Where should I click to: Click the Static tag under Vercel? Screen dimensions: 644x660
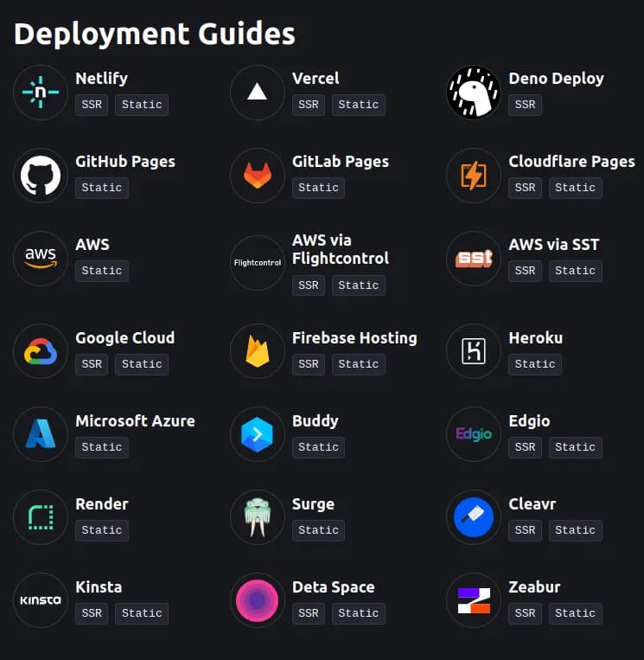coord(359,105)
